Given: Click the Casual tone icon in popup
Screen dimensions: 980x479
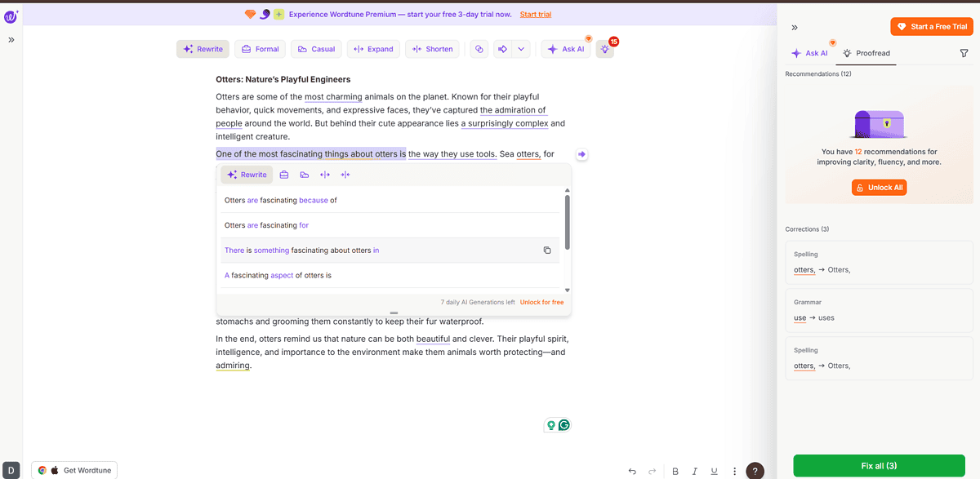Looking at the screenshot, I should [x=305, y=175].
